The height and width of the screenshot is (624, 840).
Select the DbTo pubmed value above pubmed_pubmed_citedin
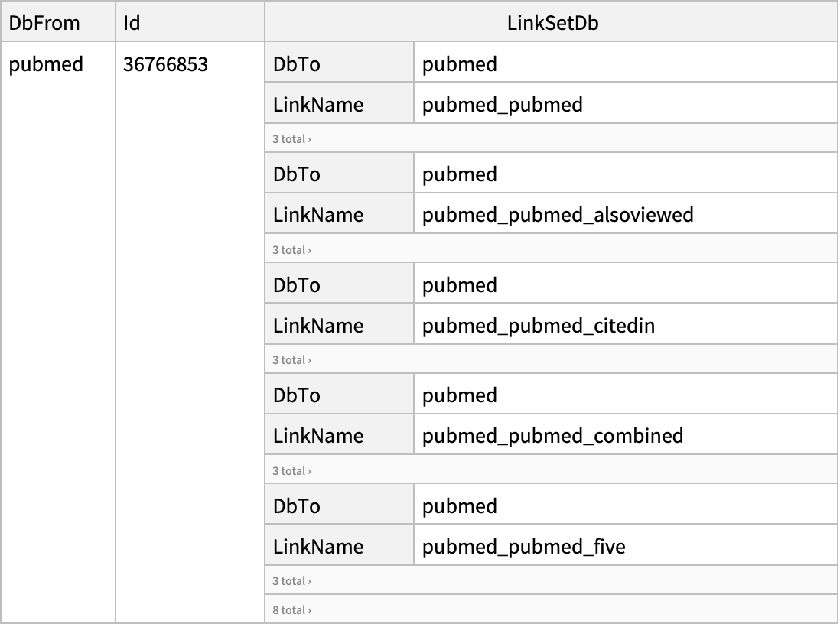(x=460, y=285)
